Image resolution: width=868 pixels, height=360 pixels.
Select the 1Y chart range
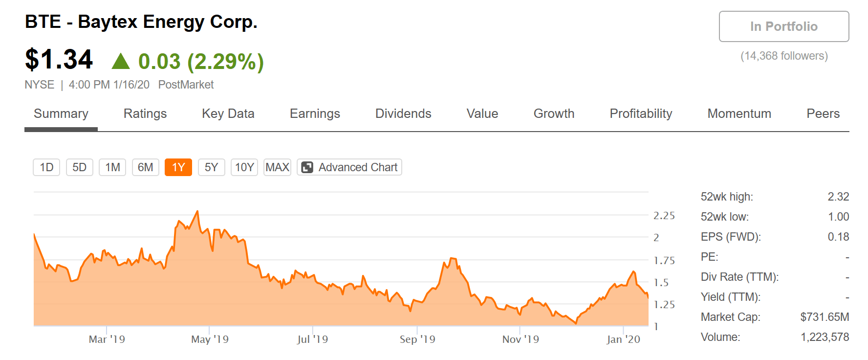click(x=178, y=167)
